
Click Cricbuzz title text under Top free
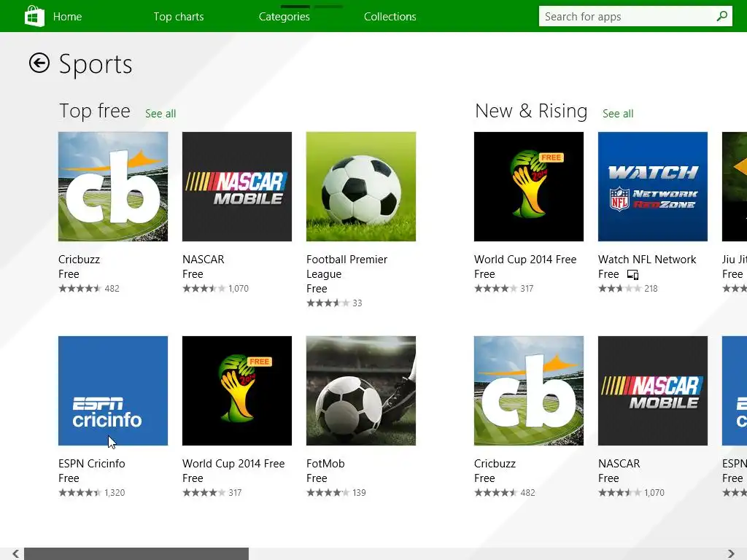click(x=79, y=260)
